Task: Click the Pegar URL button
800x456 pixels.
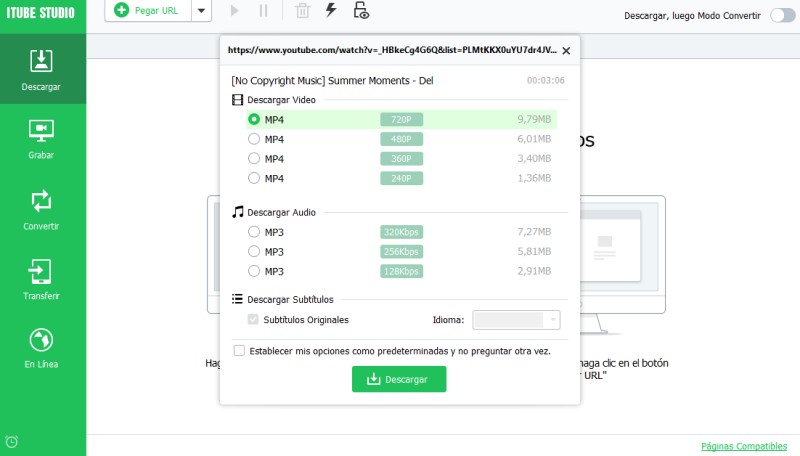Action: [148, 11]
